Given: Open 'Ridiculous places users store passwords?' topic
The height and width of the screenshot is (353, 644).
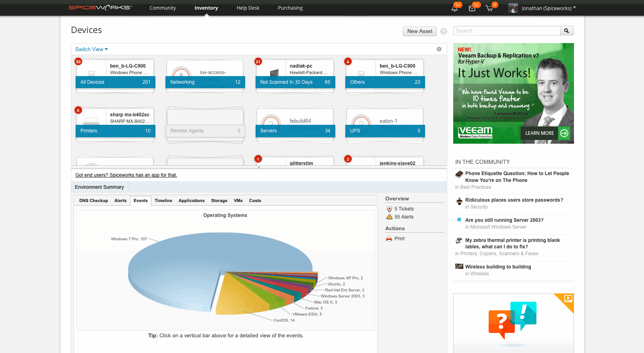Looking at the screenshot, I should [514, 200].
